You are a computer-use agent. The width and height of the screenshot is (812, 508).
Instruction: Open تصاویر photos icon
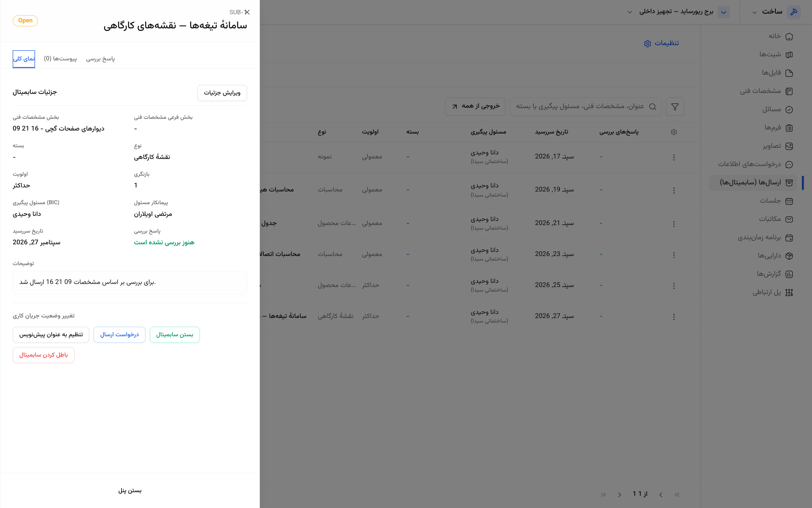pos(789,146)
